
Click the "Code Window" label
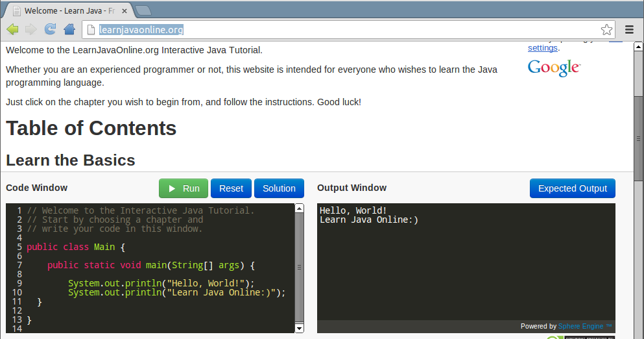36,188
